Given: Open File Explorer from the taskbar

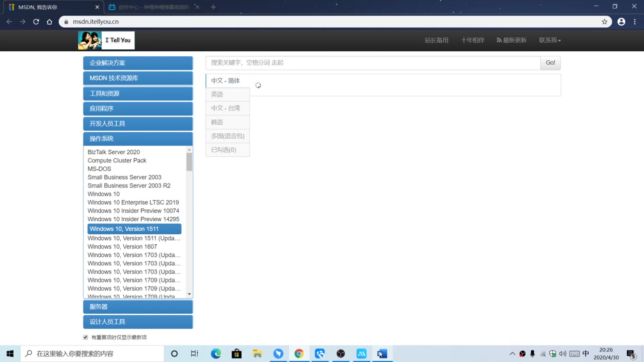Looking at the screenshot, I should pos(258,353).
